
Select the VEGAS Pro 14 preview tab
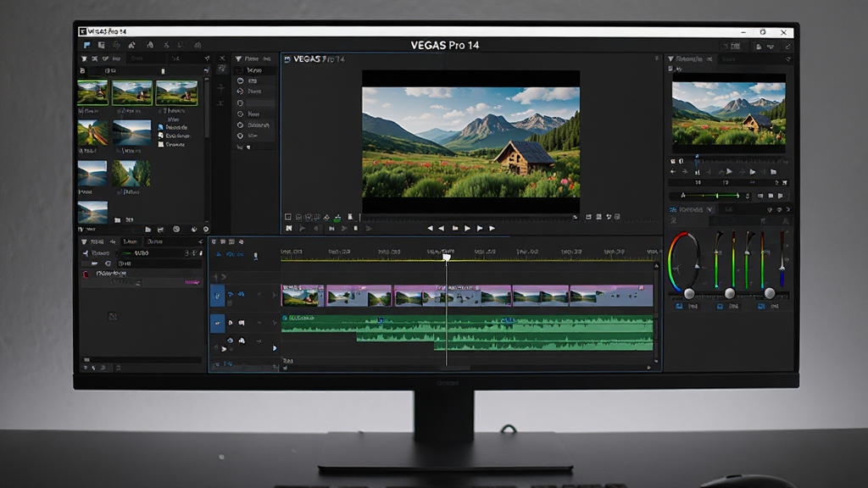tap(314, 58)
